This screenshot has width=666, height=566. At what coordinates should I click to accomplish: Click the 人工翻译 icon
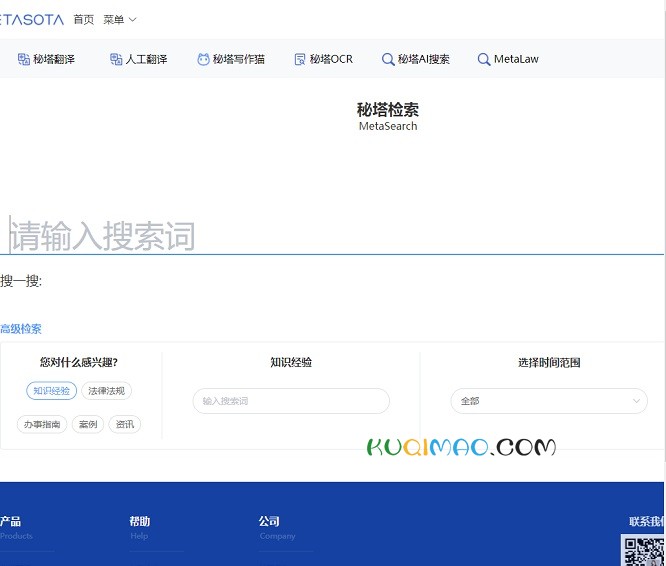pyautogui.click(x=116, y=59)
